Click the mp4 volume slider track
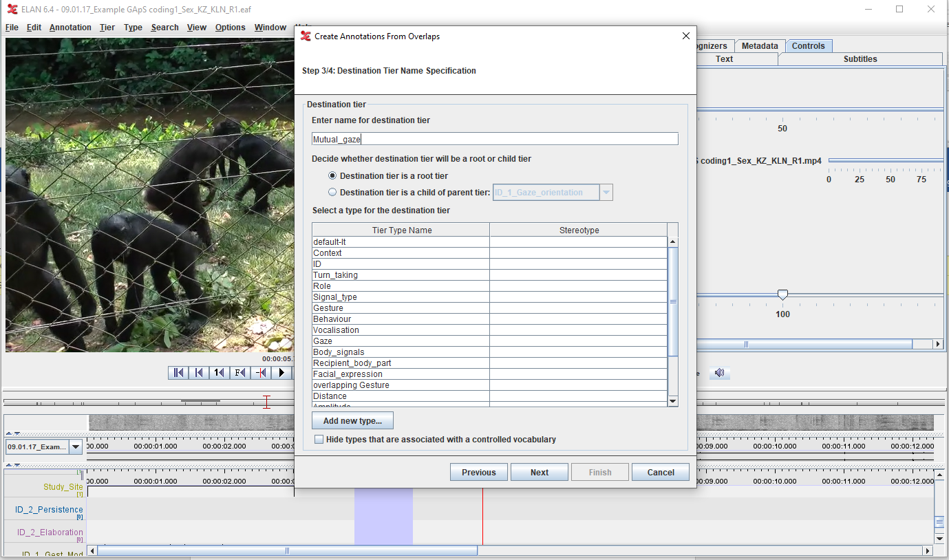 click(x=886, y=160)
